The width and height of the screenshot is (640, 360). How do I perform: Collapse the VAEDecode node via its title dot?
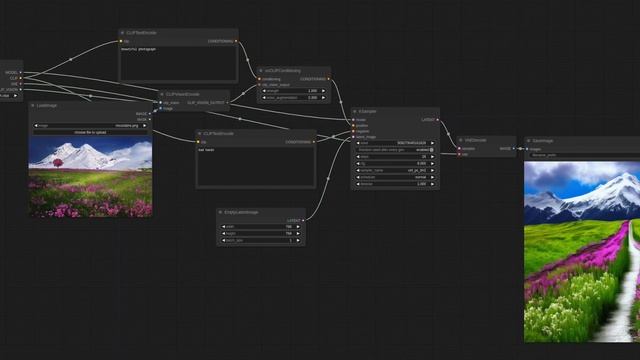461,140
